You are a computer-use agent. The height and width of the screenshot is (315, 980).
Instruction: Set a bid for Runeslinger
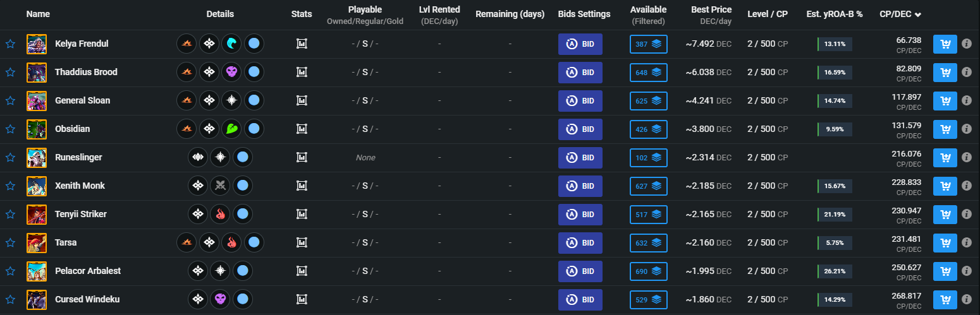click(x=580, y=158)
